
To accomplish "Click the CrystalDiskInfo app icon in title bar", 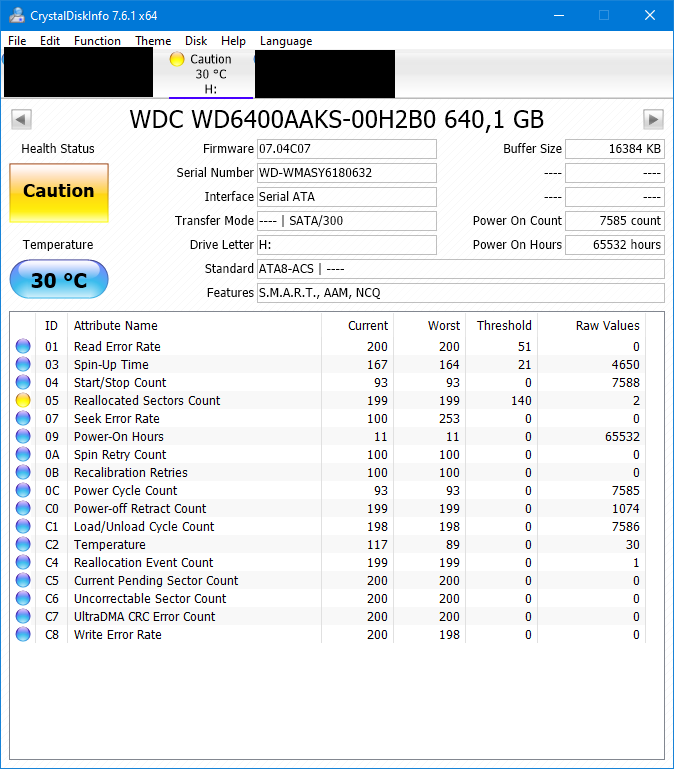I will [17, 15].
